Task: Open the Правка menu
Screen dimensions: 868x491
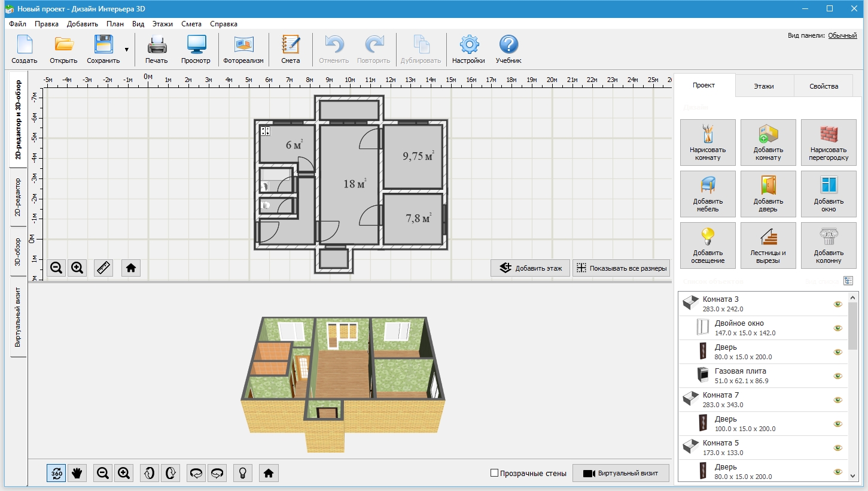Action: click(x=47, y=24)
